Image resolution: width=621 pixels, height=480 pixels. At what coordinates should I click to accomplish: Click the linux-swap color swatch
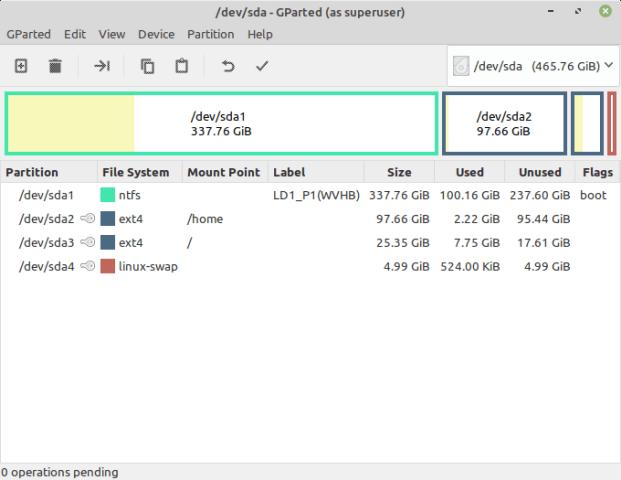[108, 267]
